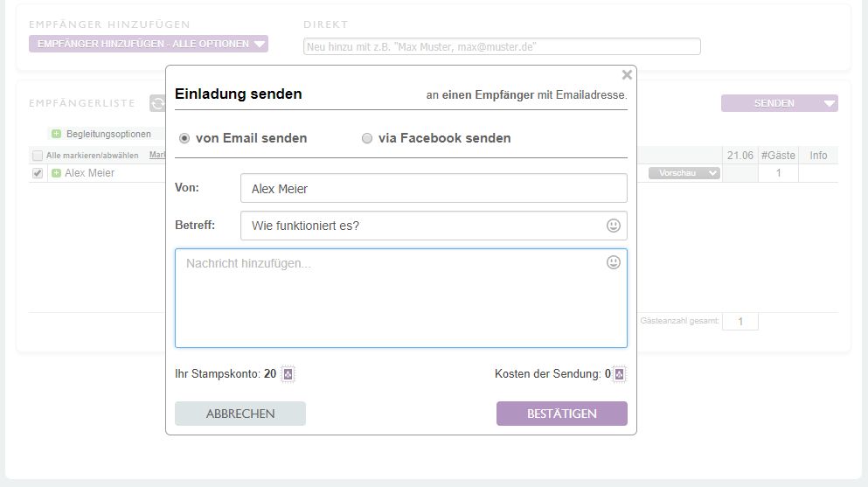Click the Direkt new recipient input field

[502, 46]
